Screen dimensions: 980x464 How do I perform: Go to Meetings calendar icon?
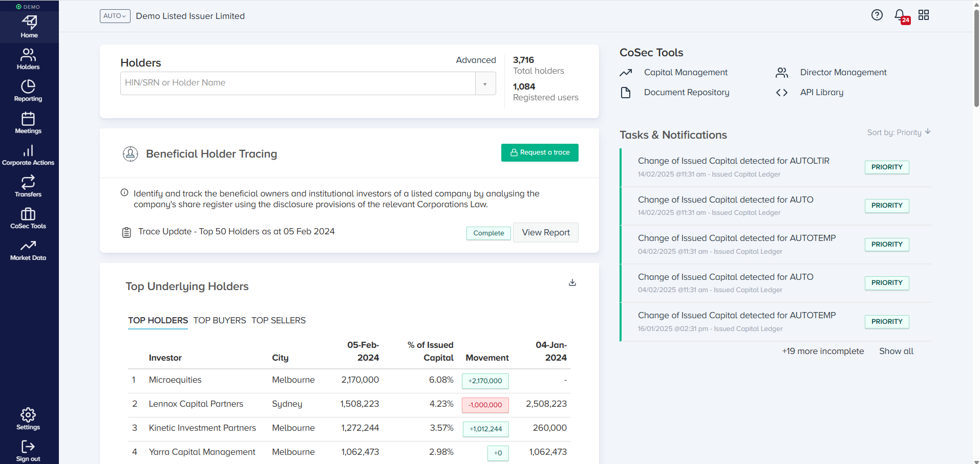(28, 123)
